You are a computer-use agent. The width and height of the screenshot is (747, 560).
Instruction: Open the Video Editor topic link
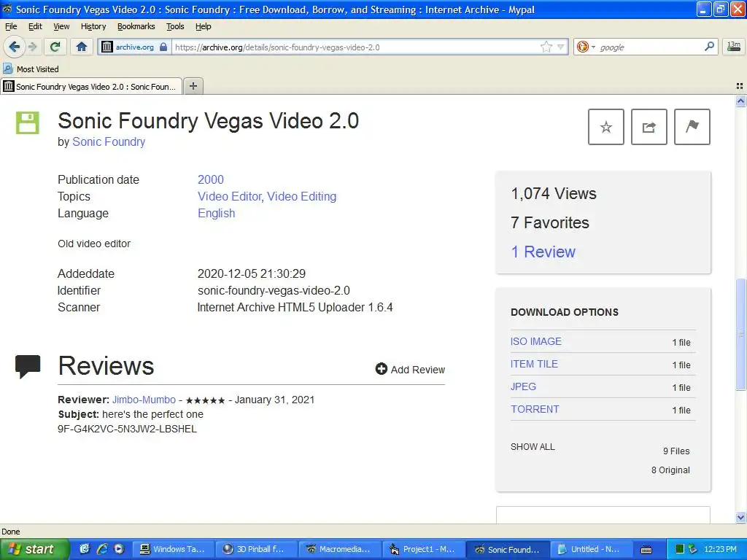pyautogui.click(x=230, y=196)
